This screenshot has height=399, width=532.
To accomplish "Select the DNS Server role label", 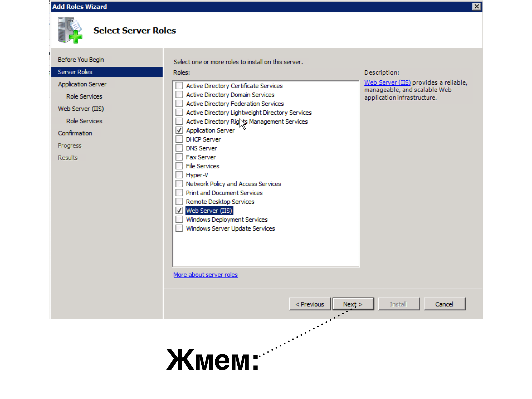I will click(201, 148).
